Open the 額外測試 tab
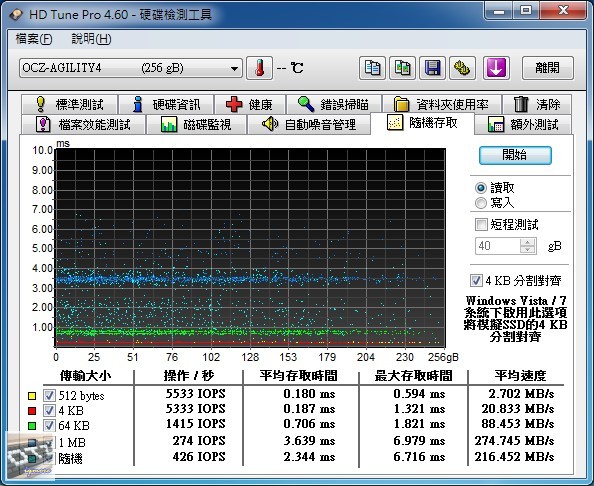The height and width of the screenshot is (486, 594). [x=523, y=124]
